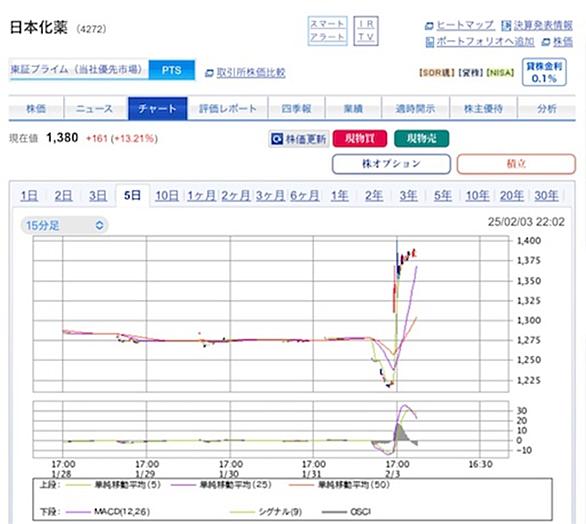Screen dimensions: 586x524
Task: Select the 30年 chart period
Action: pyautogui.click(x=546, y=195)
